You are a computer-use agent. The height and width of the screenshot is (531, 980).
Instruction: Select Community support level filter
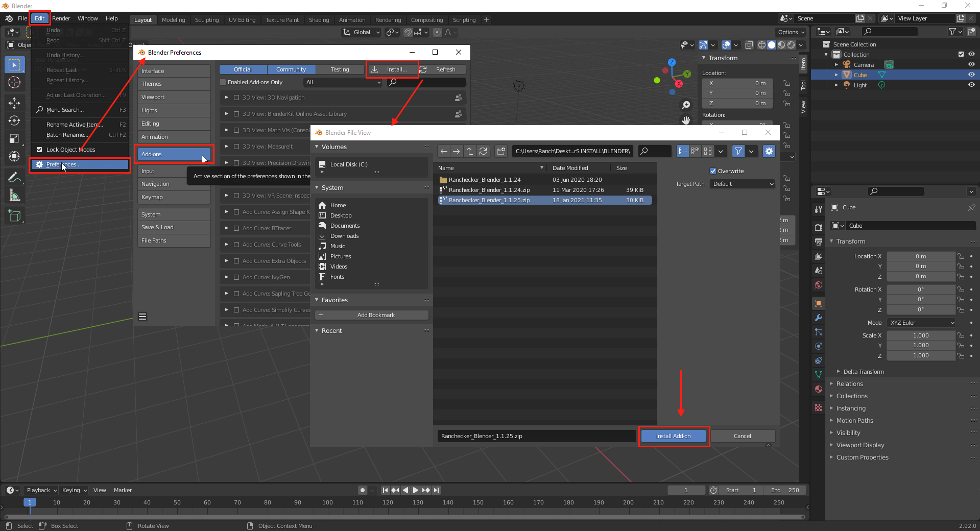291,69
